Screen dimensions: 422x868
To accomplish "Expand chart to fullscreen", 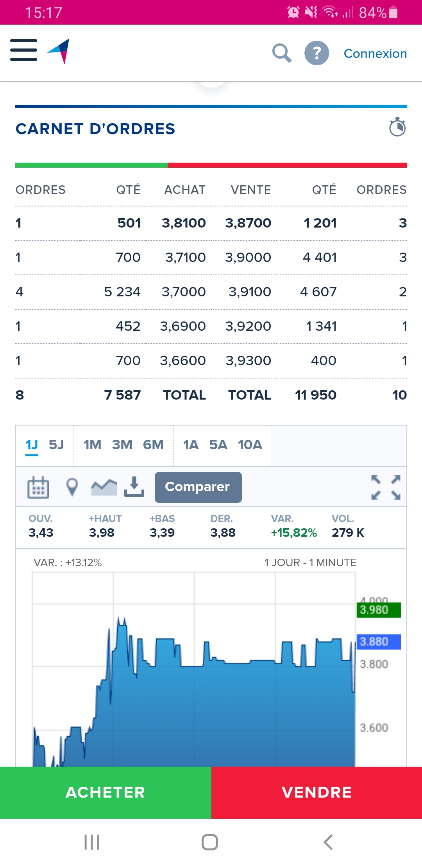I will 386,487.
